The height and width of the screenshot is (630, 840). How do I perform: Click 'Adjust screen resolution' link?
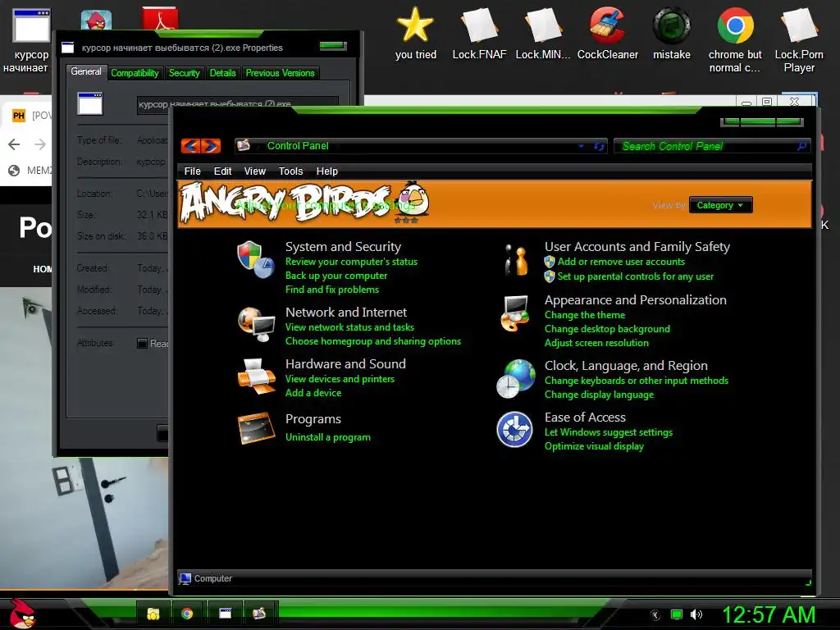(596, 343)
